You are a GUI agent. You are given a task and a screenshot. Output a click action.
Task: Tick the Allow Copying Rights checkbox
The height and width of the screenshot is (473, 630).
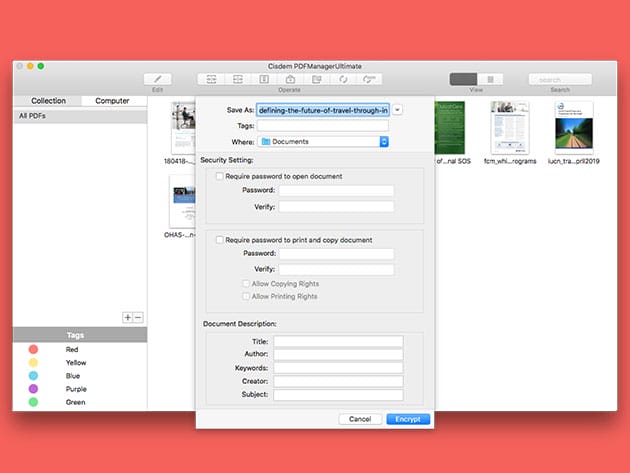246,284
